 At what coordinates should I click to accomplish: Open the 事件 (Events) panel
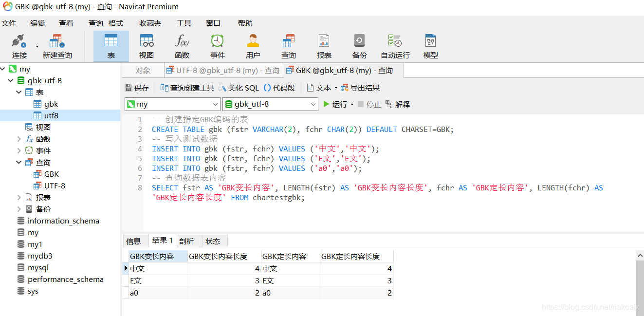(217, 45)
